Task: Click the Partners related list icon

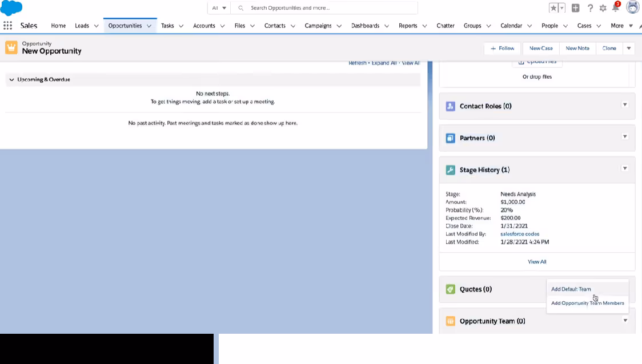Action: click(450, 137)
